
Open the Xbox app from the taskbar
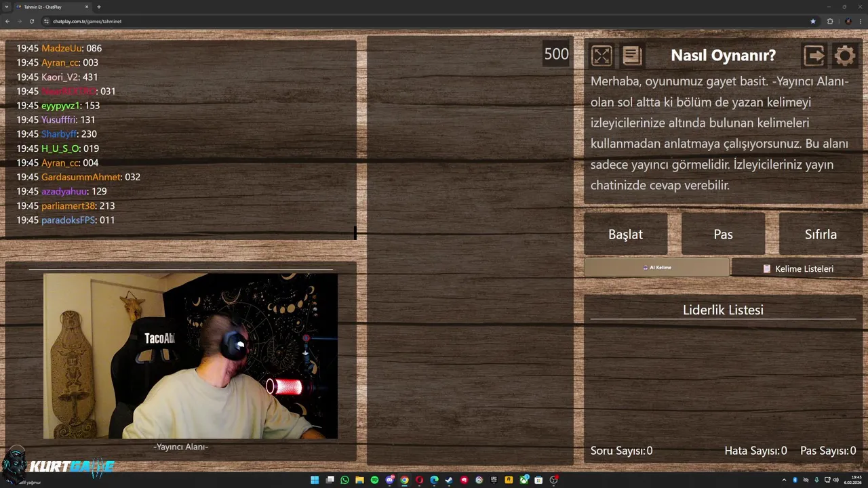(524, 480)
